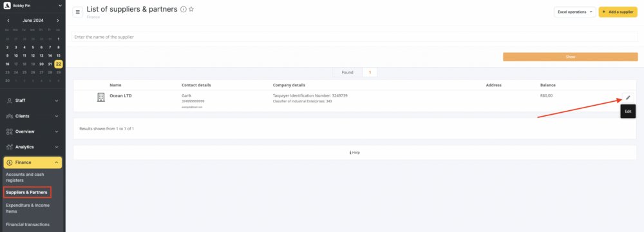Click the pencil Edit icon for Ocean LTD

coord(628,97)
